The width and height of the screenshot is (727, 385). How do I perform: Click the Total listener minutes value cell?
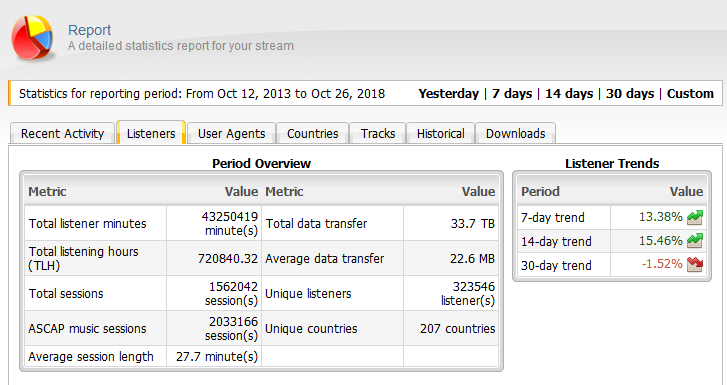[x=214, y=224]
